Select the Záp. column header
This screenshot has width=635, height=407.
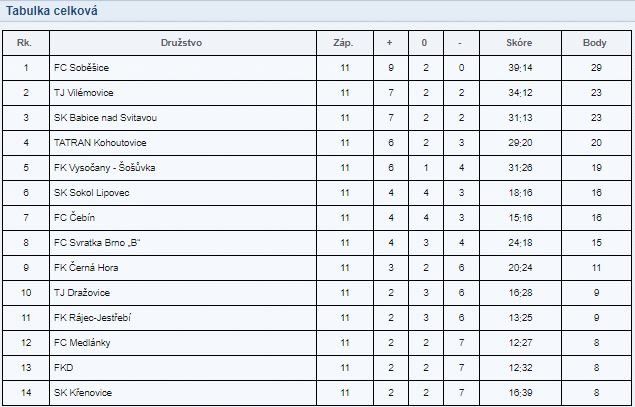[x=343, y=43]
